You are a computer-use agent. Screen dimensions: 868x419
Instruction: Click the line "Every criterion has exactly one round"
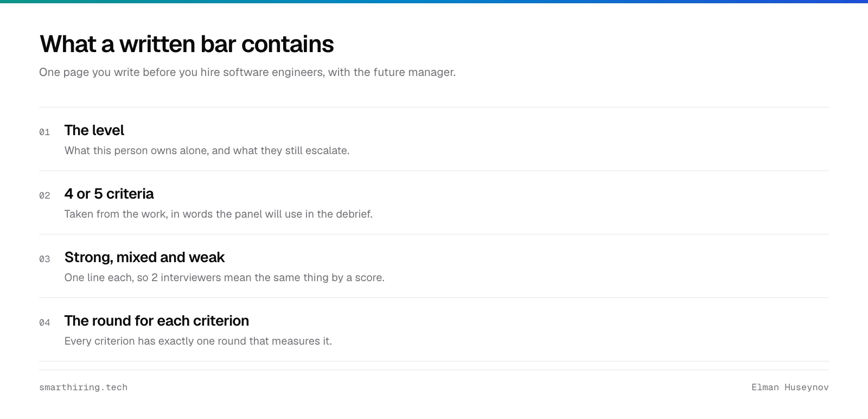point(198,341)
